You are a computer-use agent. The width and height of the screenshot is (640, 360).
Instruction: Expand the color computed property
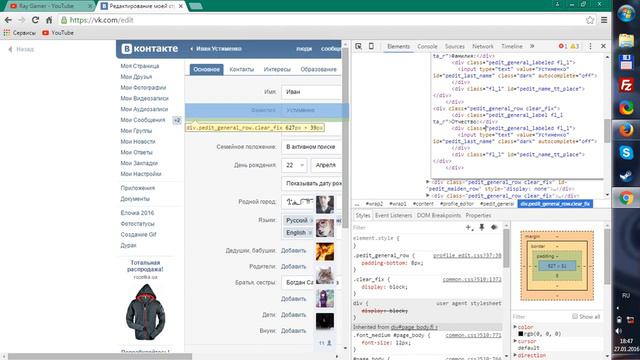(x=515, y=327)
